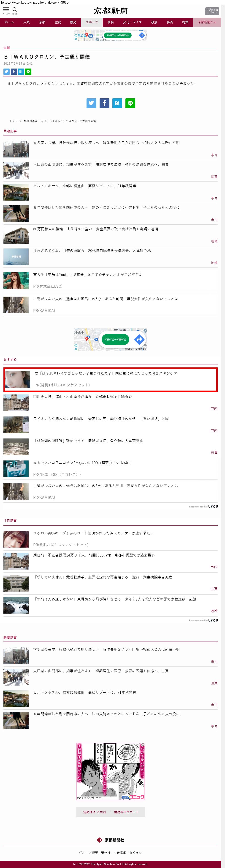Click small LINE icon under date
The height and width of the screenshot is (868, 225).
[x=28, y=72]
